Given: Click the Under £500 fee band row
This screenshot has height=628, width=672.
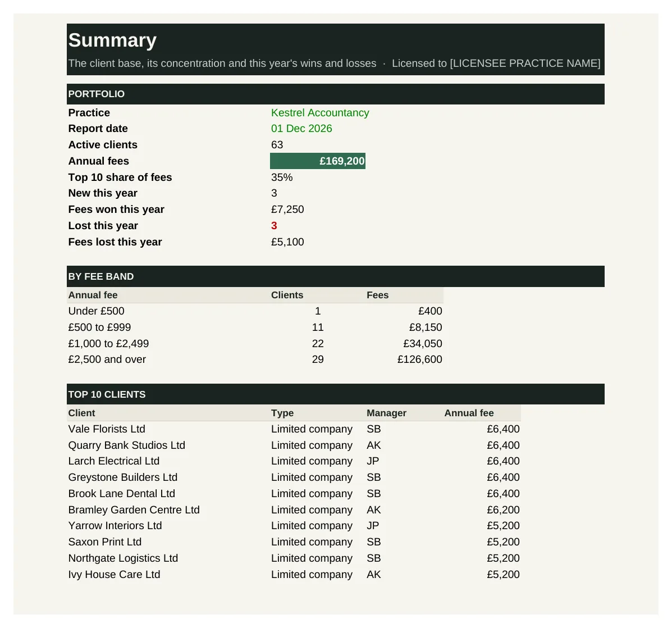Looking at the screenshot, I should 255,311.
